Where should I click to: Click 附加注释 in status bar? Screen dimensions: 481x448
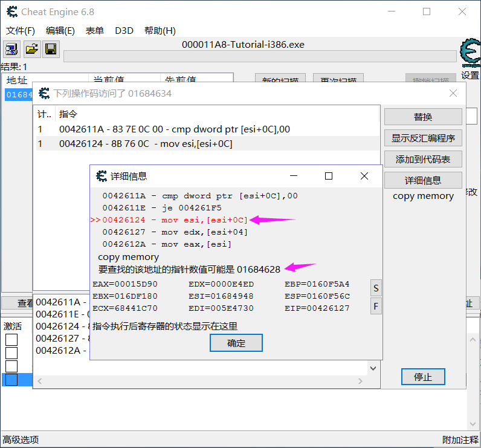pos(460,440)
